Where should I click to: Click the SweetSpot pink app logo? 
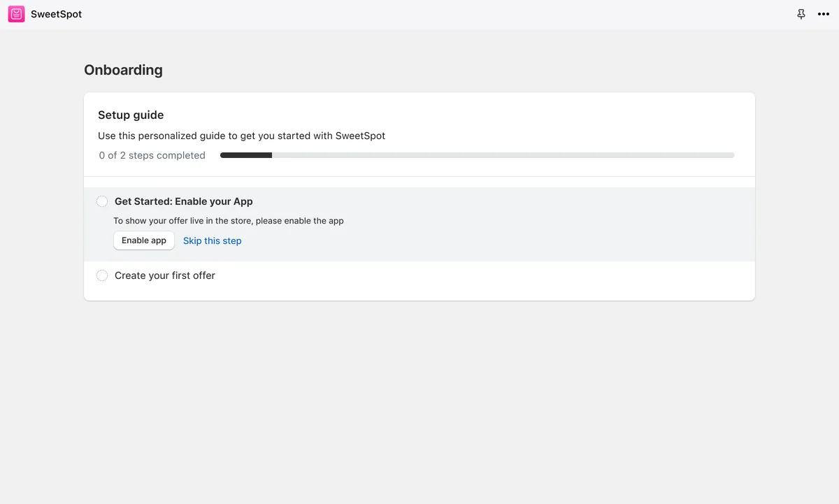16,14
